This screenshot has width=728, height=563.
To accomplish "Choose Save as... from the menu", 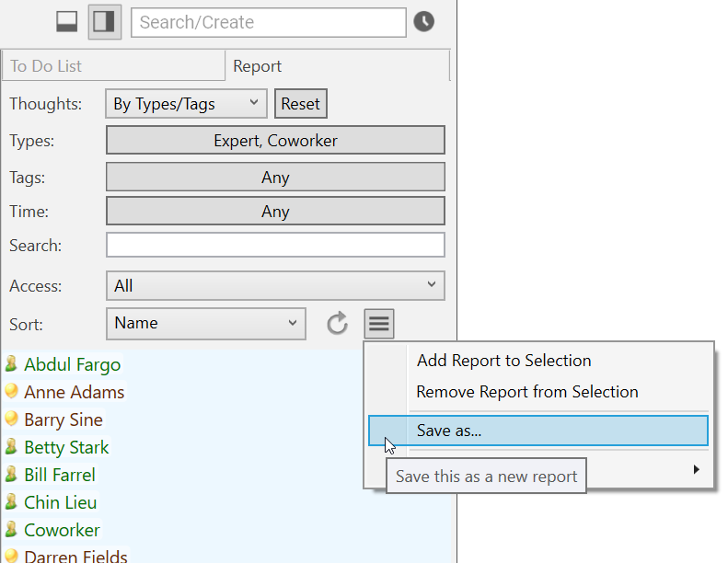I will (538, 431).
